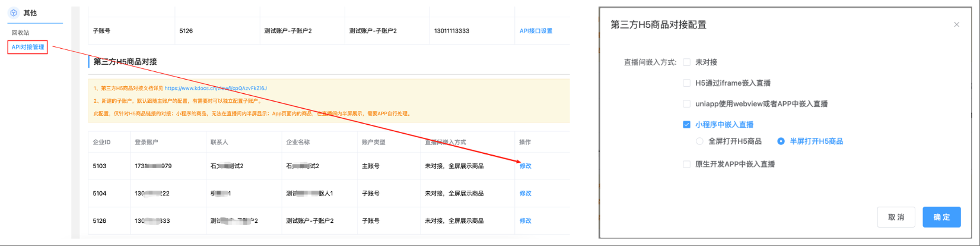Open the kdocs H5 documentation link
The width and height of the screenshot is (980, 246).
215,89
